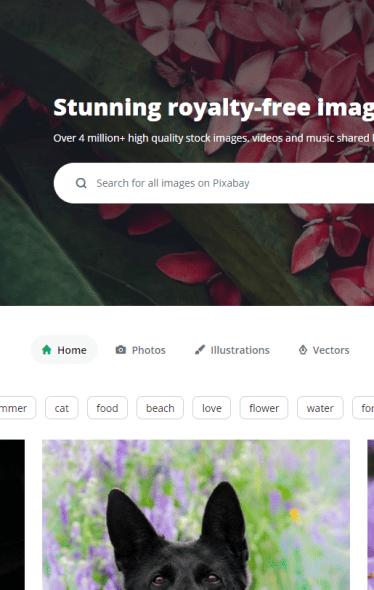Click the camera icon beside Photos

[x=120, y=350]
